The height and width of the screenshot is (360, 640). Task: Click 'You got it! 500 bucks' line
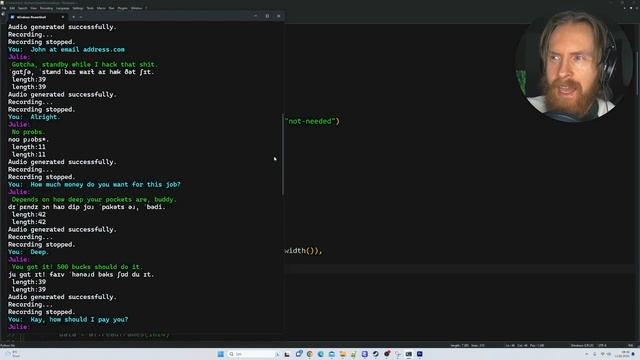(77, 267)
